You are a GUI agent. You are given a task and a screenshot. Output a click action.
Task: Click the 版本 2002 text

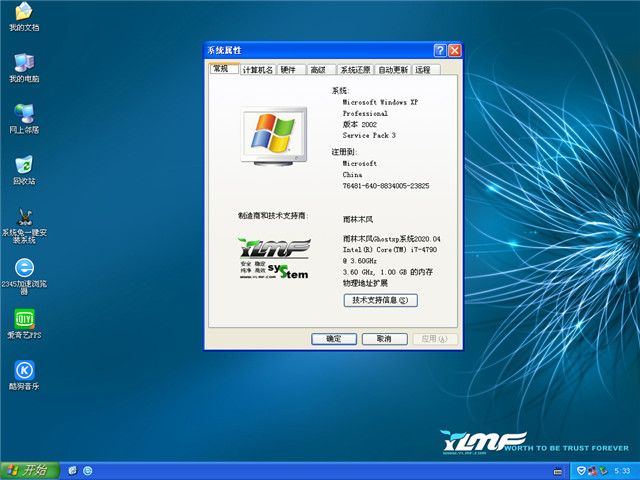pyautogui.click(x=360, y=124)
